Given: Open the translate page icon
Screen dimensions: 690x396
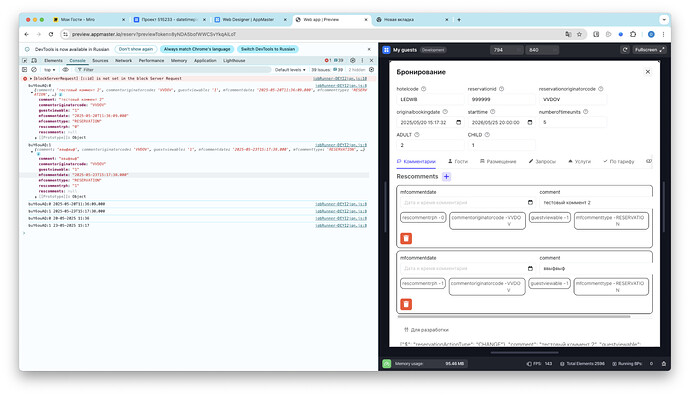Looking at the screenshot, I should (x=569, y=34).
